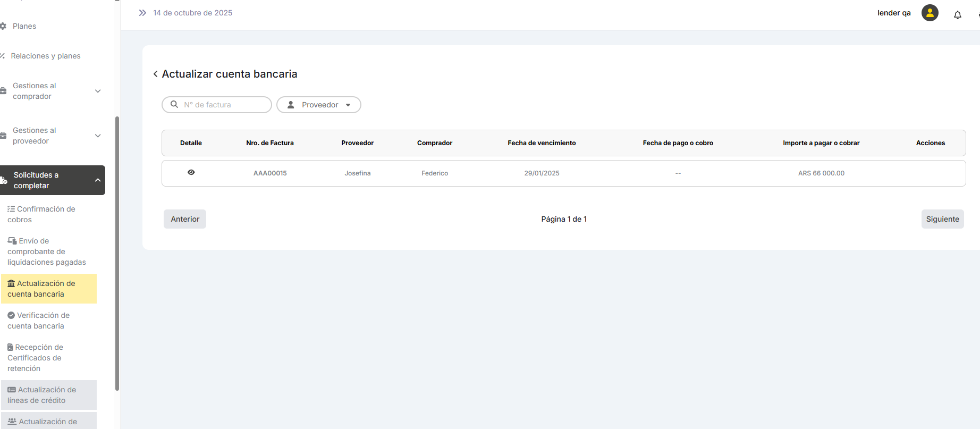Click the checkmark icon for Verificación de cuenta bancaria

pyautogui.click(x=11, y=315)
